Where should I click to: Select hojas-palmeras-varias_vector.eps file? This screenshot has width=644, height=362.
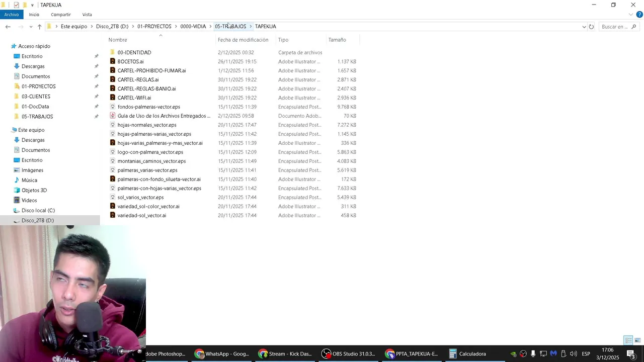click(x=154, y=134)
